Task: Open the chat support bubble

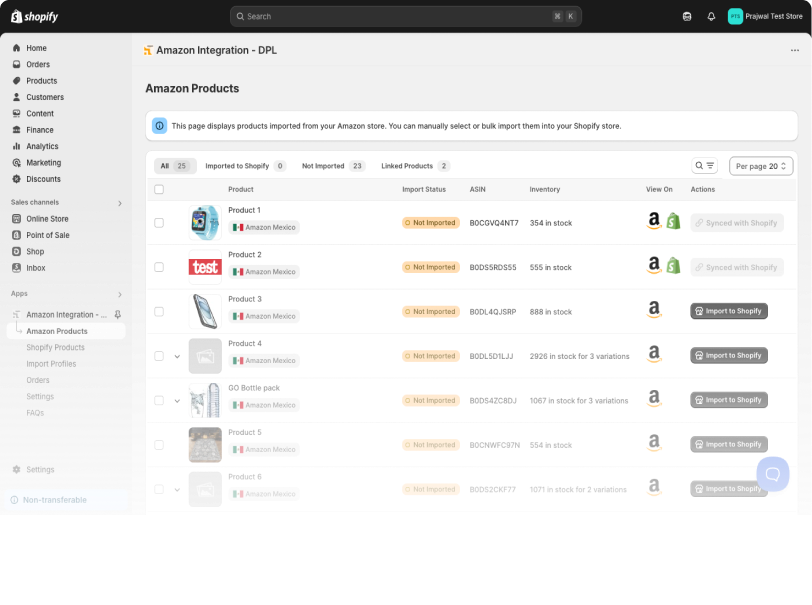Action: coord(772,473)
